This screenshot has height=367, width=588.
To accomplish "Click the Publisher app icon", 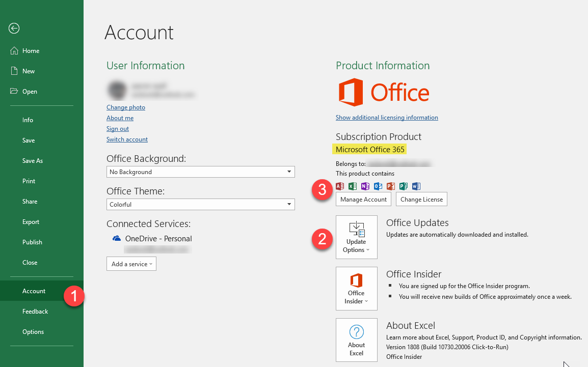I will coord(404,186).
